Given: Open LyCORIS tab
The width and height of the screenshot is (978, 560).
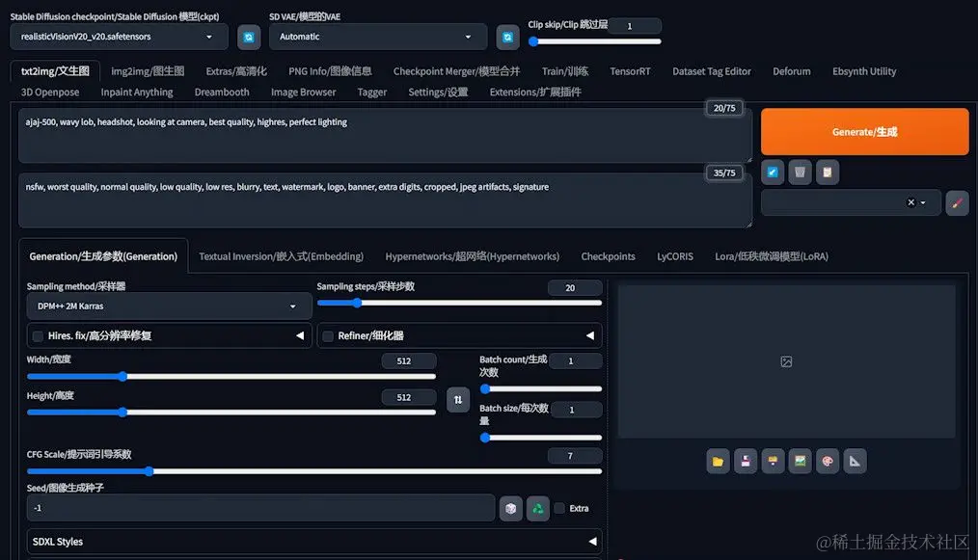Looking at the screenshot, I should pyautogui.click(x=675, y=256).
